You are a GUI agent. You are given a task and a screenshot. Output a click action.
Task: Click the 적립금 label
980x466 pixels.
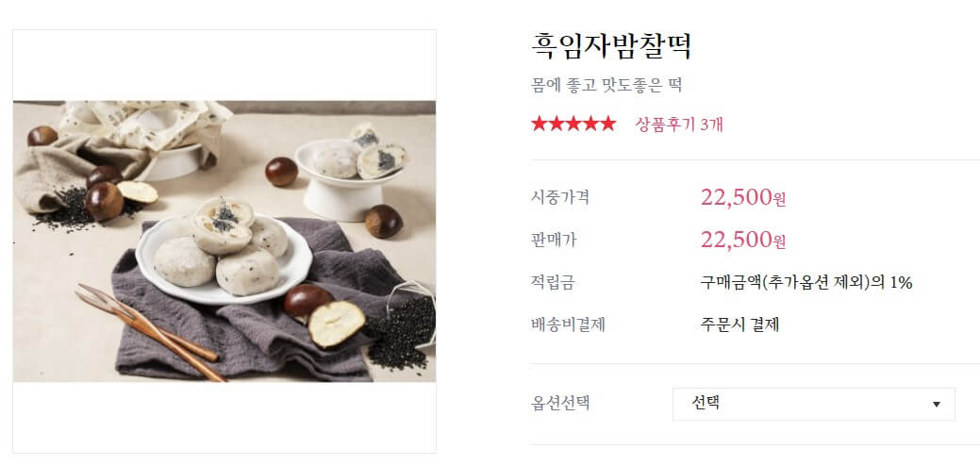coord(554,282)
